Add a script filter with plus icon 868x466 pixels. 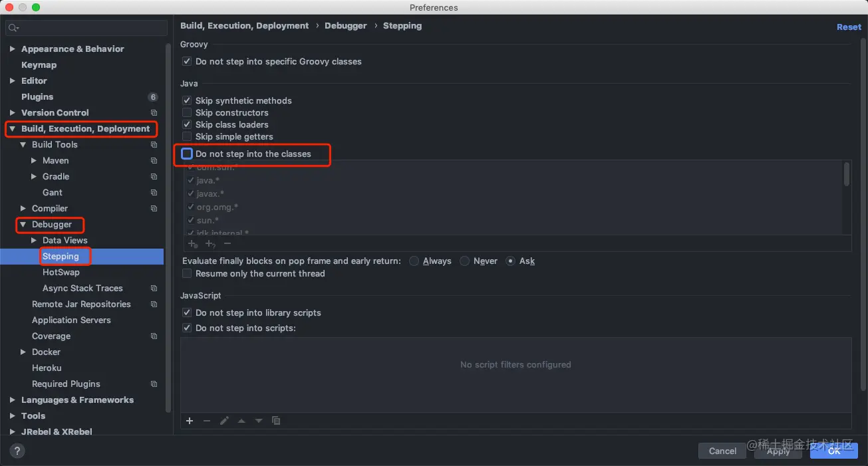pos(190,421)
